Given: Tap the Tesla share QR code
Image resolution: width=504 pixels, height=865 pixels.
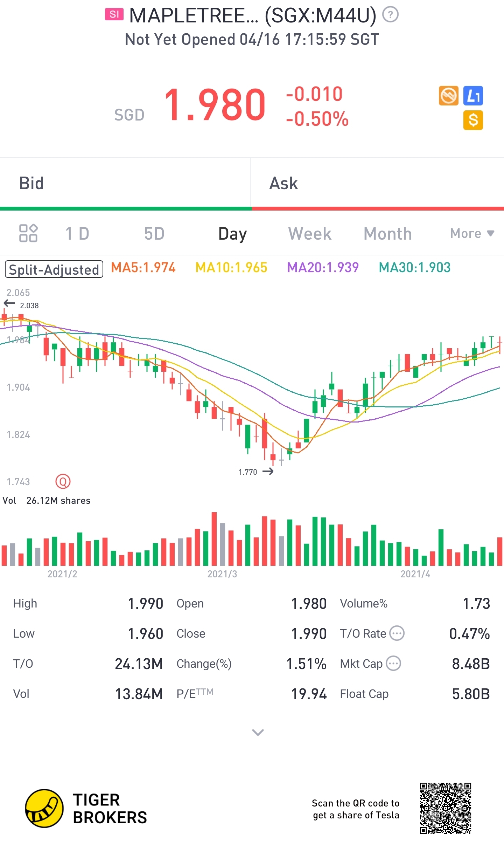Looking at the screenshot, I should [x=445, y=808].
